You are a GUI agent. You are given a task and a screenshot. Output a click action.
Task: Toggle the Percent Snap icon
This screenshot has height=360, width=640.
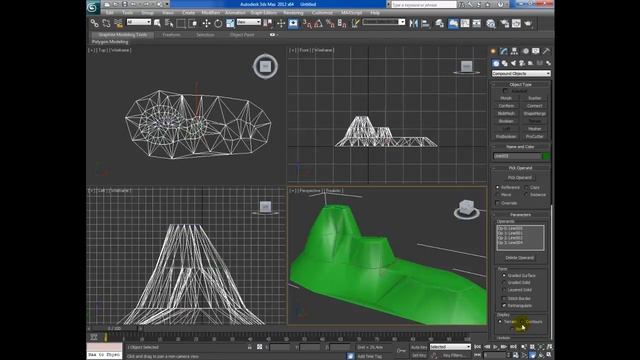[x=330, y=24]
